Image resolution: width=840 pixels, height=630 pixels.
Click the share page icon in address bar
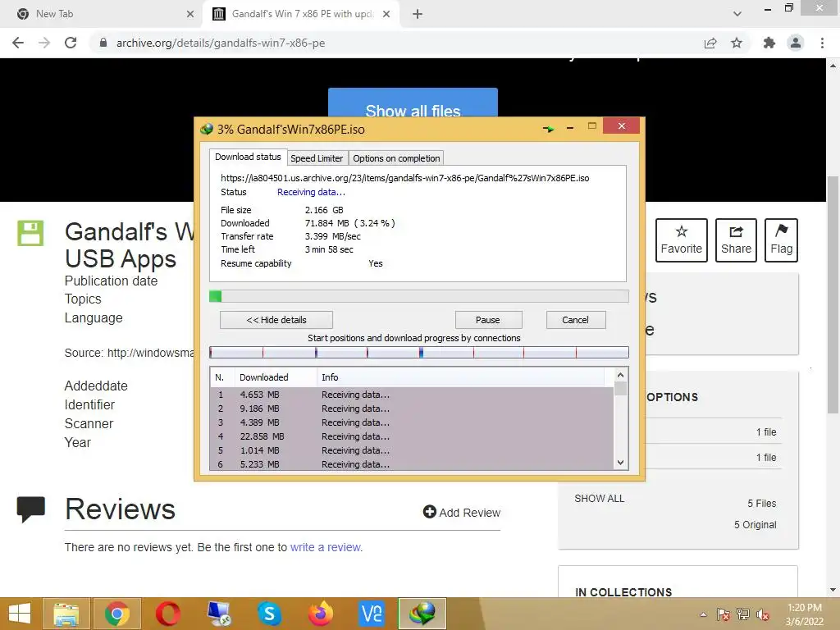pyautogui.click(x=710, y=43)
